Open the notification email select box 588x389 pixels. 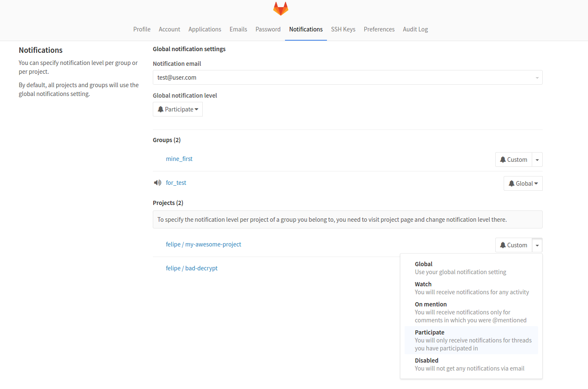pos(347,78)
